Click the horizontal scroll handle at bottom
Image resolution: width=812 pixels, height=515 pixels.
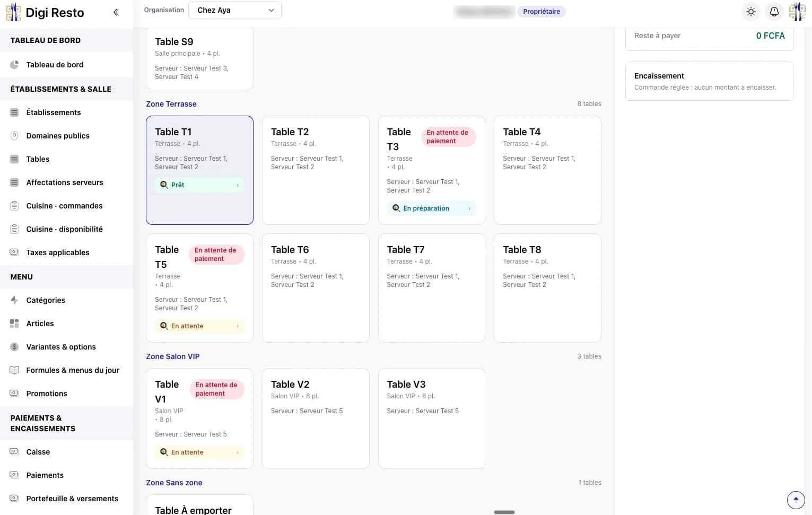point(504,512)
